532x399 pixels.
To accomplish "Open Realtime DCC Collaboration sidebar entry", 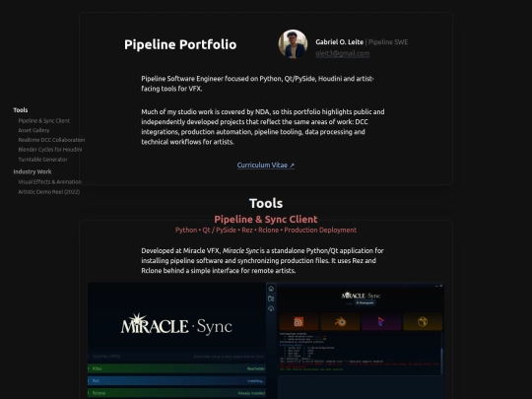I will tap(51, 140).
